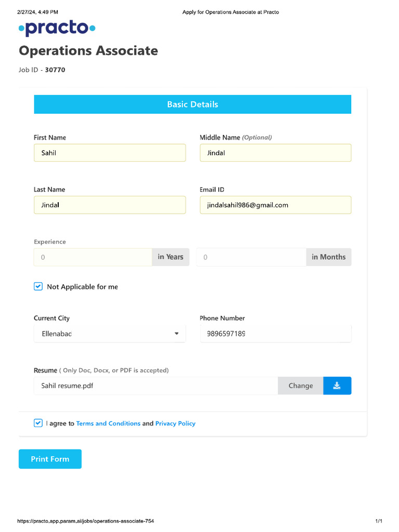
Task: Click the Practo logo
Action: click(57, 28)
